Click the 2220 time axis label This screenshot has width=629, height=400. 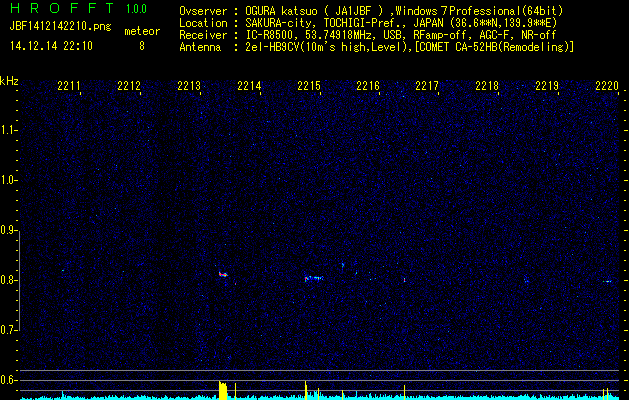coord(607,86)
